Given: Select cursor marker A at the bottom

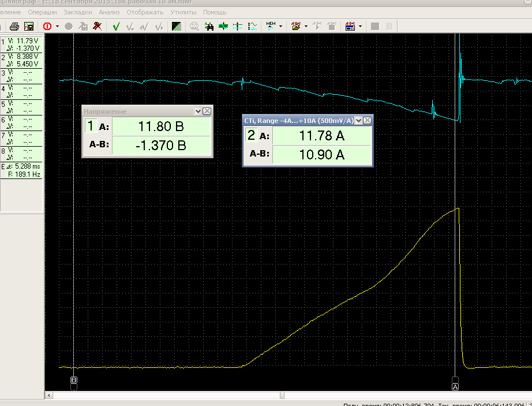Looking at the screenshot, I should coord(455,387).
